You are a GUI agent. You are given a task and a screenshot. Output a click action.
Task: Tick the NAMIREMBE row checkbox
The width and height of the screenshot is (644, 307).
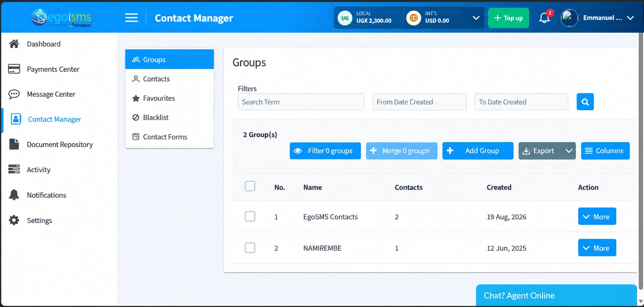click(x=250, y=247)
